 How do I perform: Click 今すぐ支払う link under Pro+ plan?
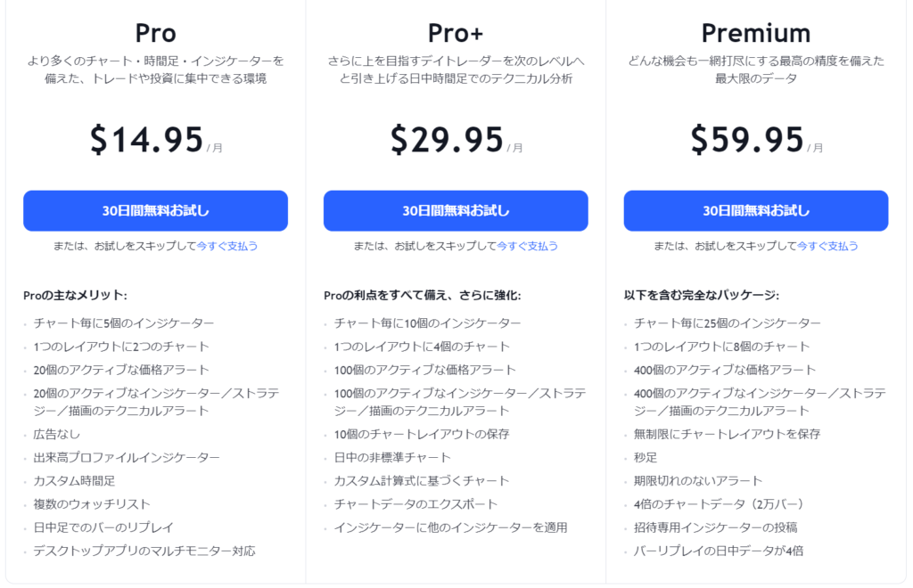pyautogui.click(x=528, y=246)
